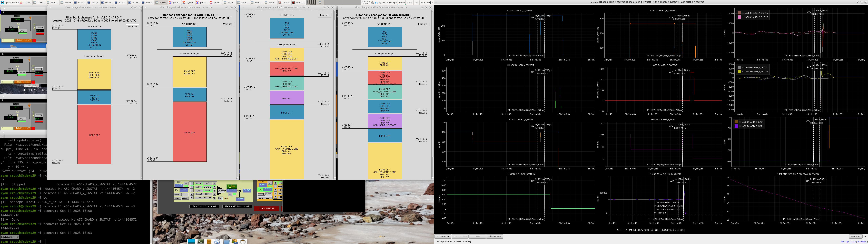This screenshot has width=868, height=244.
Task: Click the web browser globe dock icon
Action: point(217,241)
